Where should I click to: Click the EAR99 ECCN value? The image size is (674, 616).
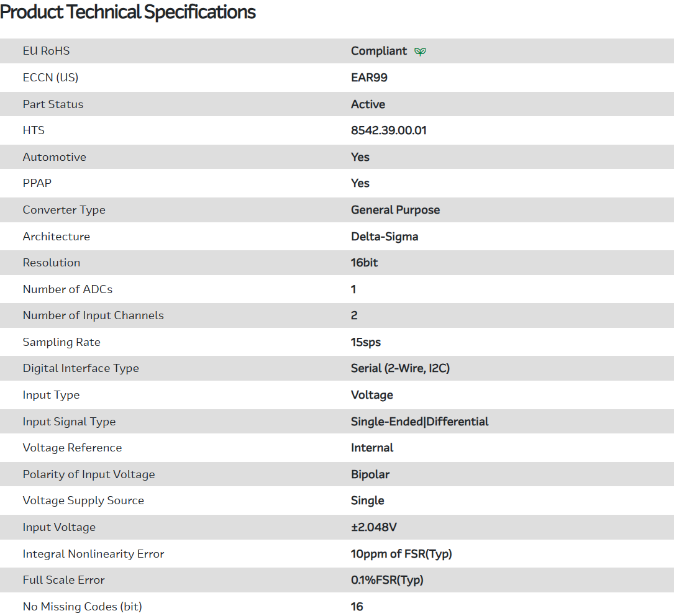pyautogui.click(x=369, y=78)
